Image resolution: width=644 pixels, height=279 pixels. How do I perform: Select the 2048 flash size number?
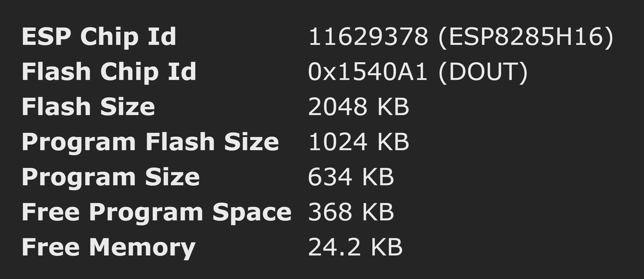(x=338, y=107)
